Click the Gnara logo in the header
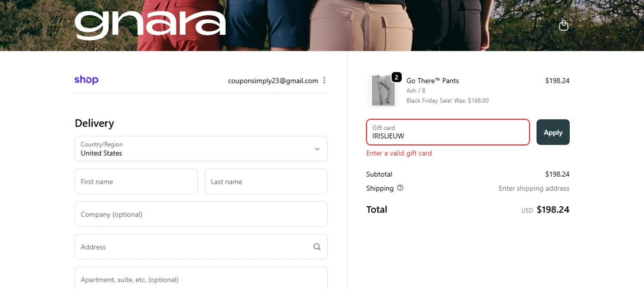 click(150, 25)
